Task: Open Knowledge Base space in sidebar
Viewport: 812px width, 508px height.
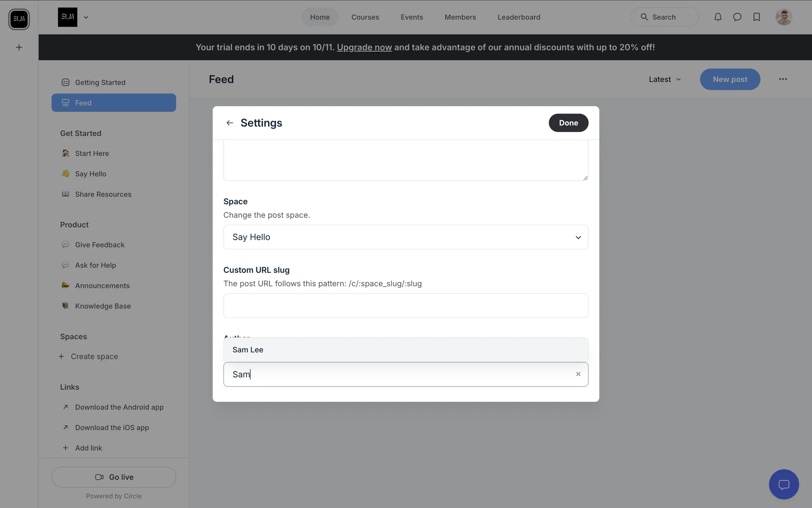Action: pos(103,306)
